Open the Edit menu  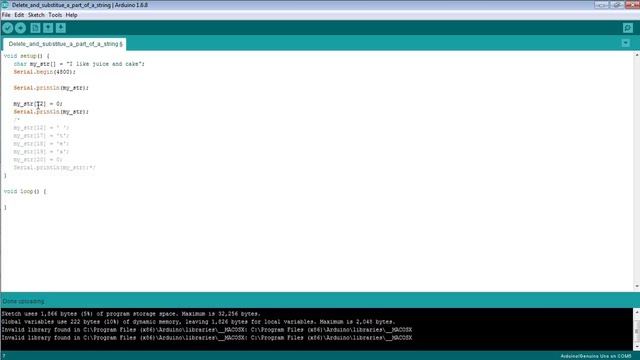[x=19, y=15]
